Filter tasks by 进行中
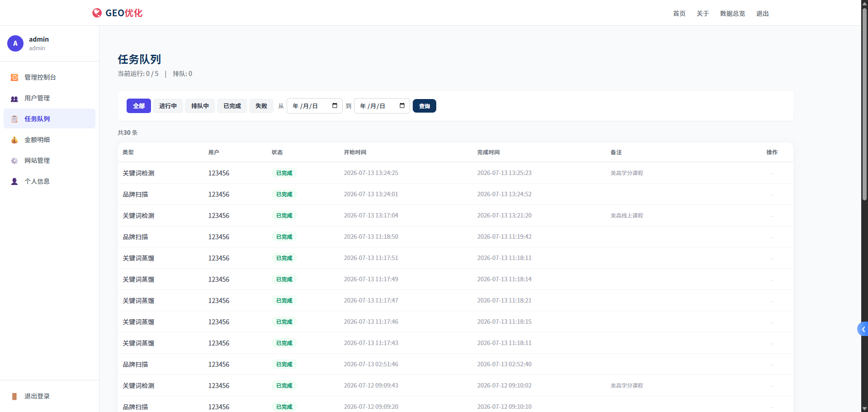Viewport: 868px width, 412px height. tap(168, 106)
